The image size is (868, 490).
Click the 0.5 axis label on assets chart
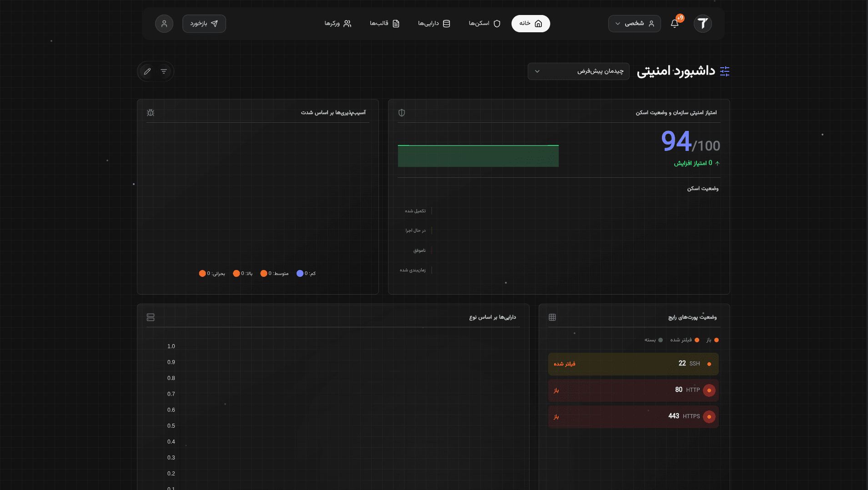(x=171, y=426)
